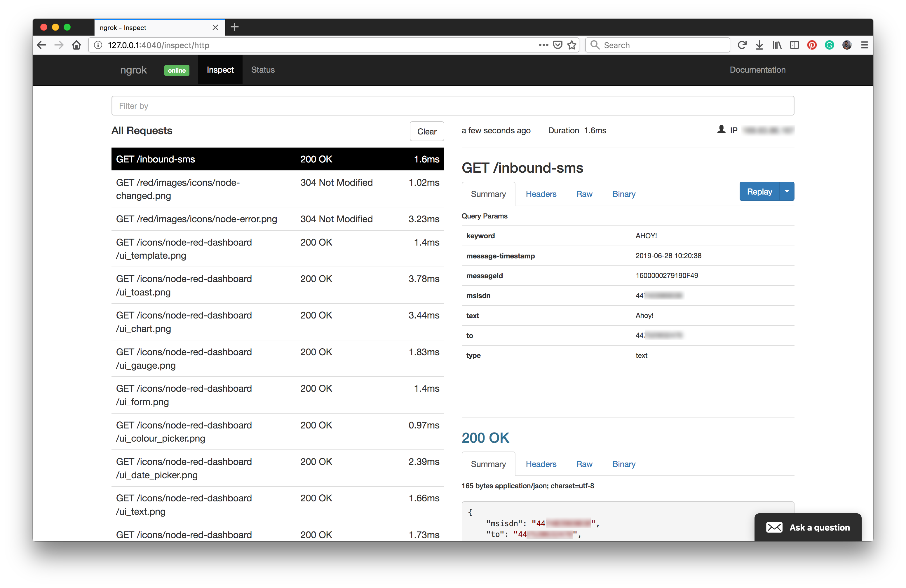
Task: Bookmark this page with star icon
Action: (572, 45)
